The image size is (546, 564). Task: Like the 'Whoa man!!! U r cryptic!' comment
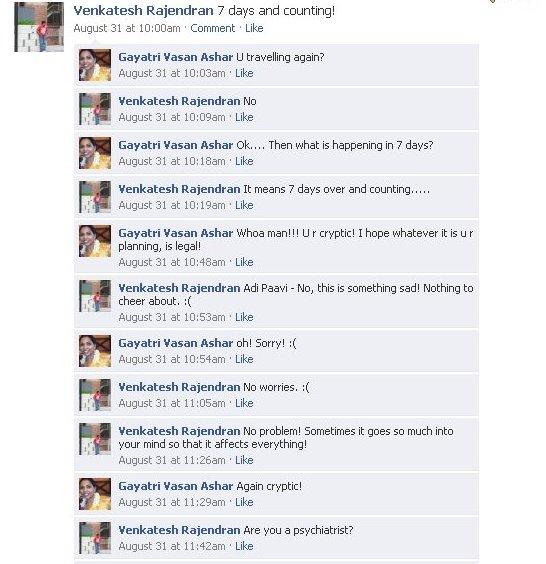[244, 262]
